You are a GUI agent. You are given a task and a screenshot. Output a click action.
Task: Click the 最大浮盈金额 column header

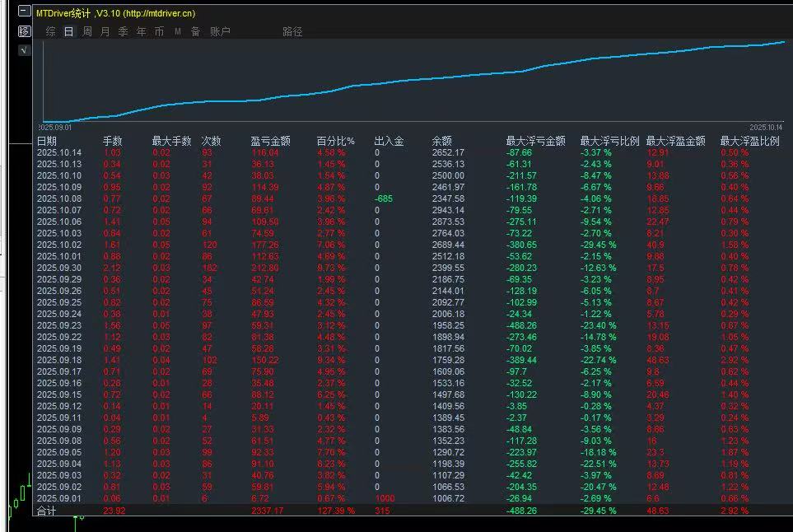(675, 141)
